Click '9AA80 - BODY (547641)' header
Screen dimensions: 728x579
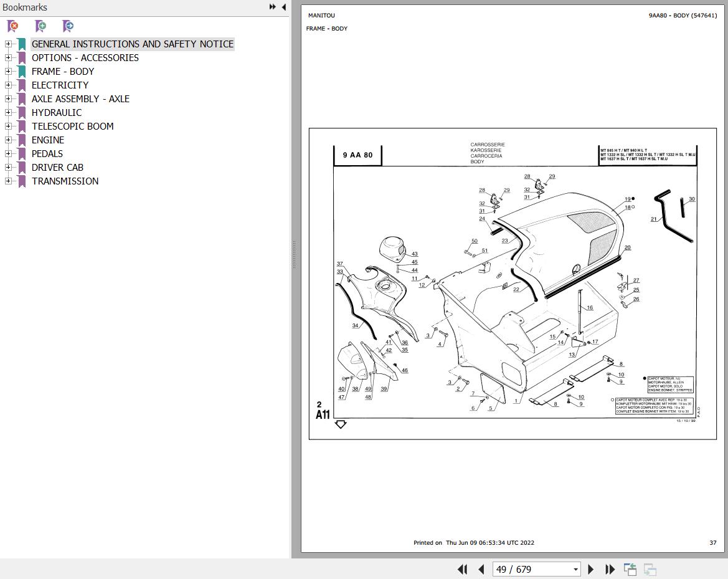pos(683,16)
